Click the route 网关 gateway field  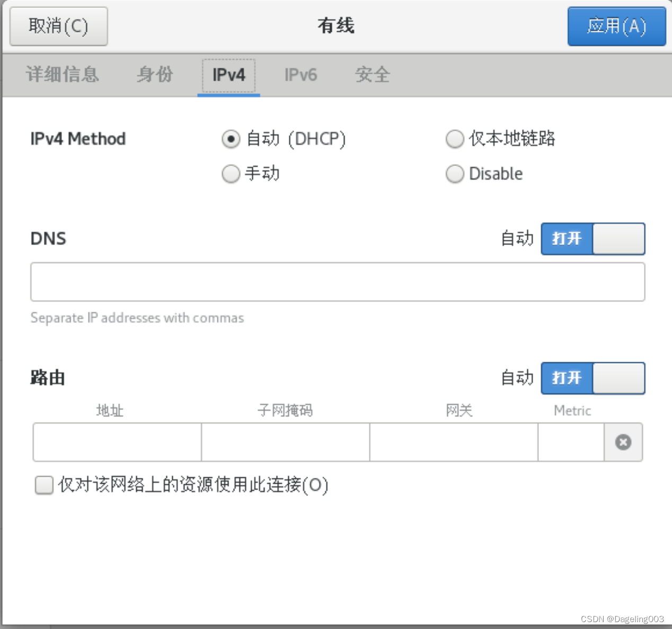(454, 442)
